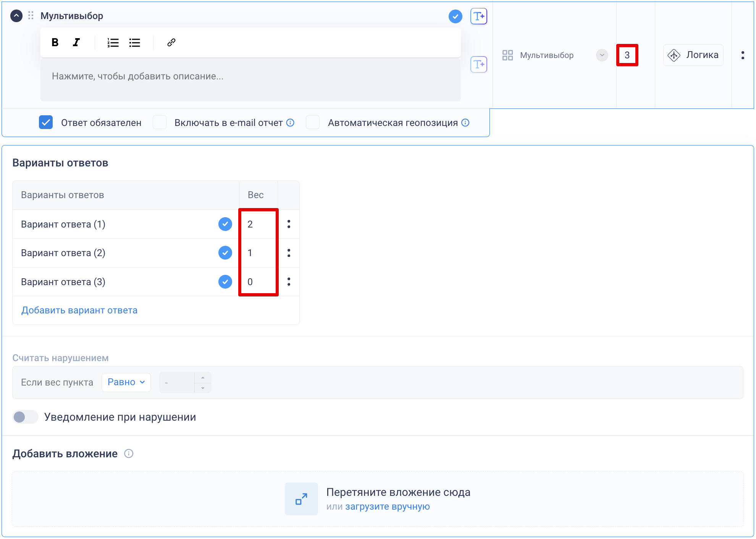Click Добавить вариант ответа link

79,310
